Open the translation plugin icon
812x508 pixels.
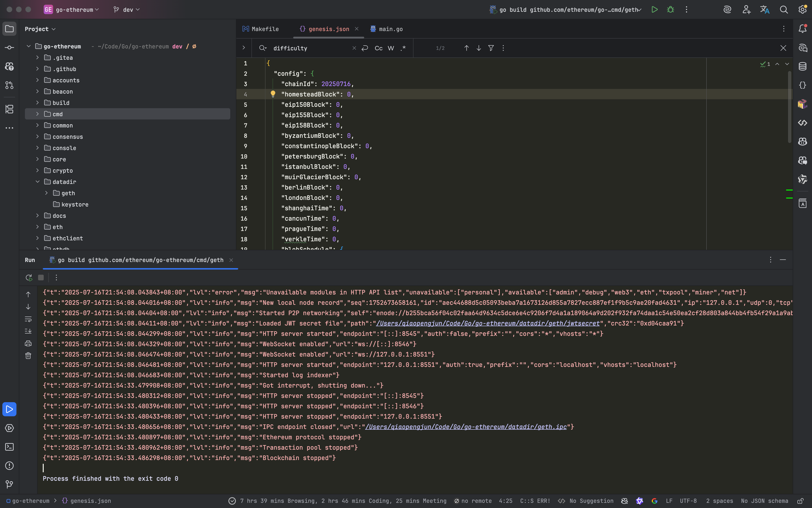coord(765,10)
